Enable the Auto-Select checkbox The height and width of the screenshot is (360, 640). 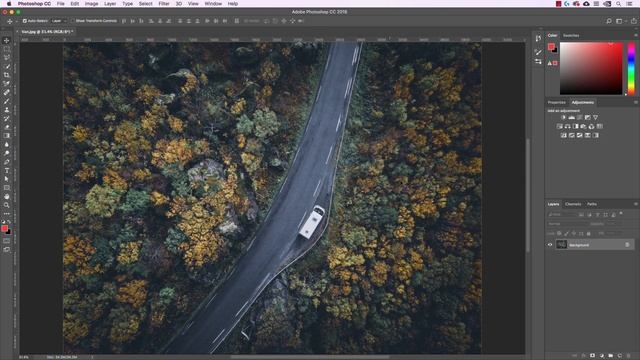(24, 21)
